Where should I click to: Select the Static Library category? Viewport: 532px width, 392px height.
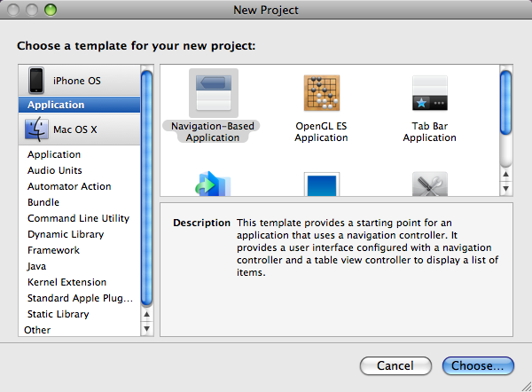(x=59, y=314)
